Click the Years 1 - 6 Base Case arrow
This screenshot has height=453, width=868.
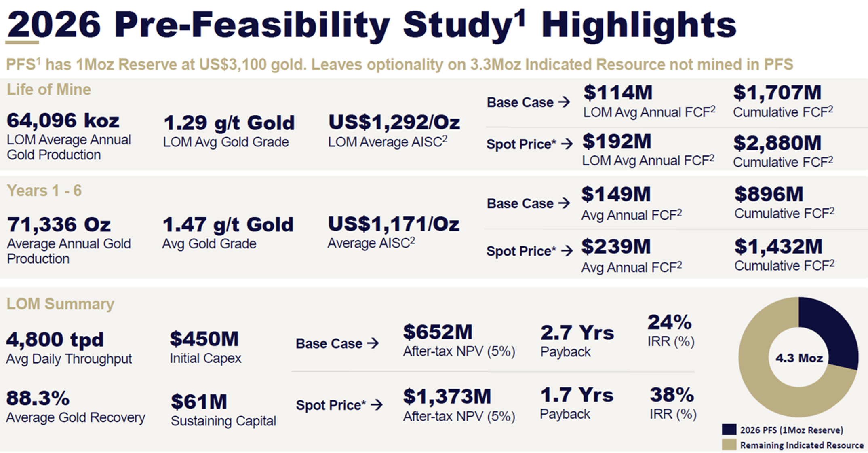[x=564, y=203]
